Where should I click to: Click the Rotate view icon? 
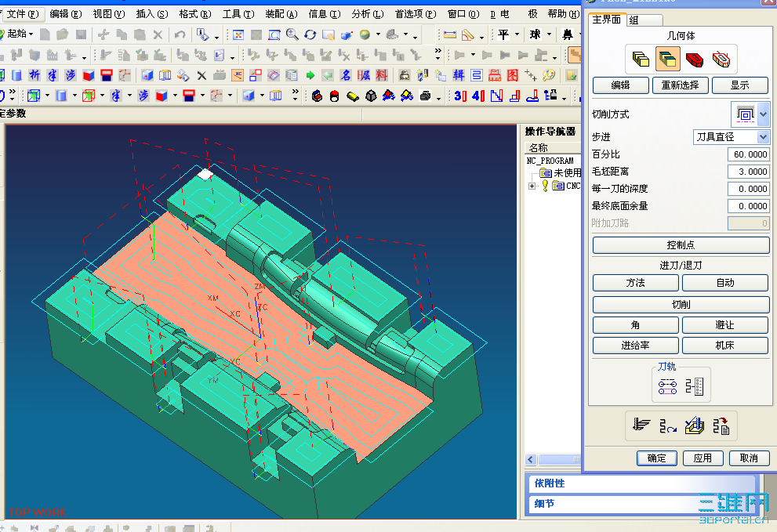click(310, 34)
